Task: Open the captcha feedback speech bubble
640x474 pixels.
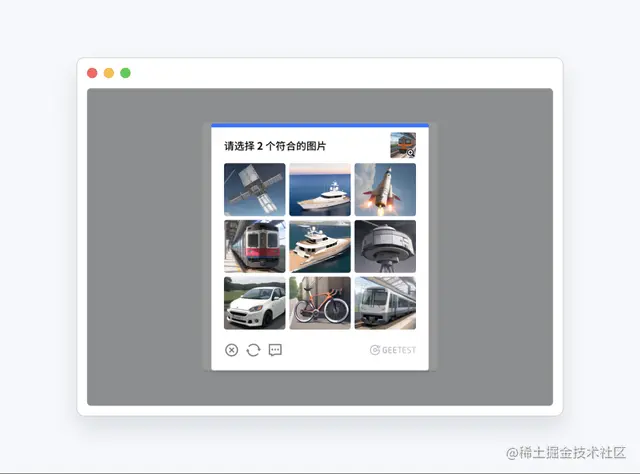Action: (275, 350)
